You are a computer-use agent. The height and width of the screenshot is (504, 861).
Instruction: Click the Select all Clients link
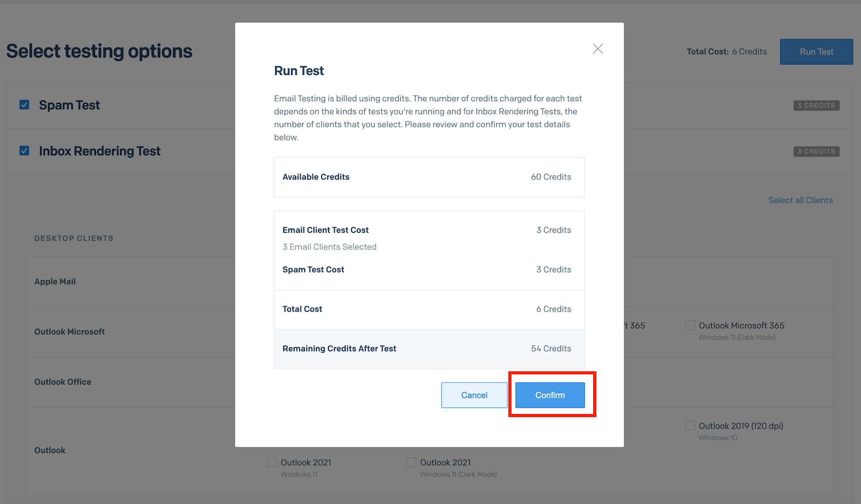(x=800, y=200)
